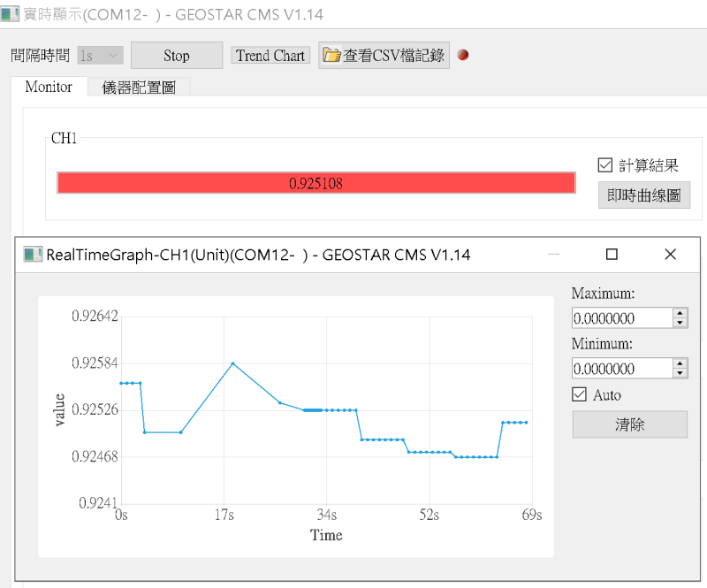
Task: Decrease the Maximum value with down arrow
Action: coord(679,323)
